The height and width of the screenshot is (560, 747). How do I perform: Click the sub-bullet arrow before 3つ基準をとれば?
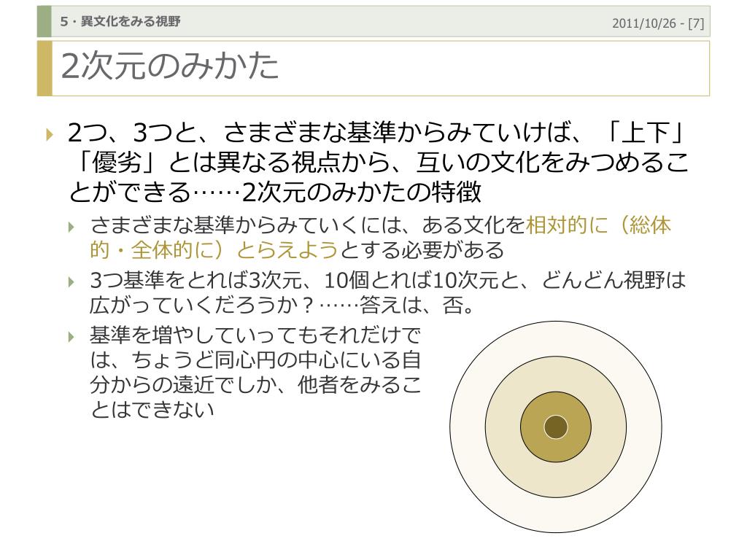[71, 282]
